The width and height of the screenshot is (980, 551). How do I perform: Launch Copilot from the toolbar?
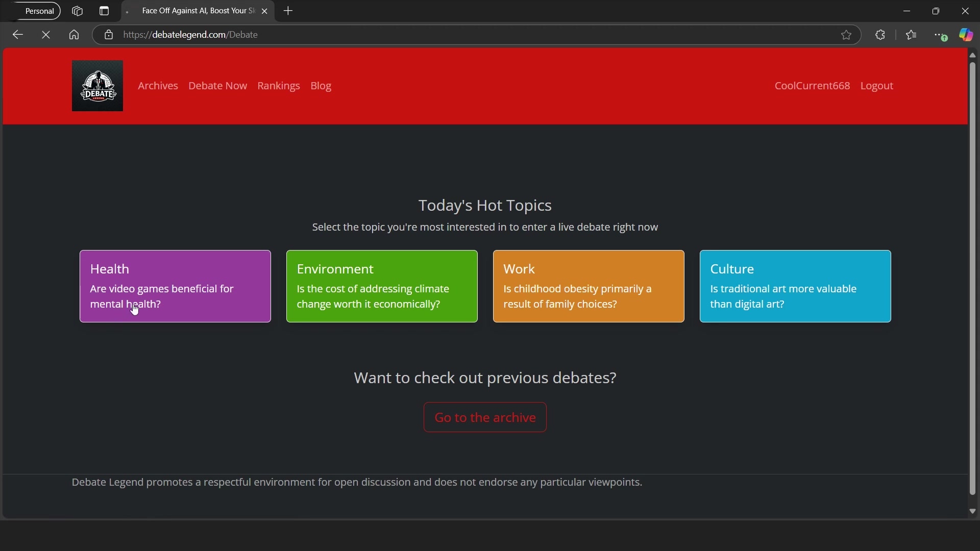pos(966,35)
